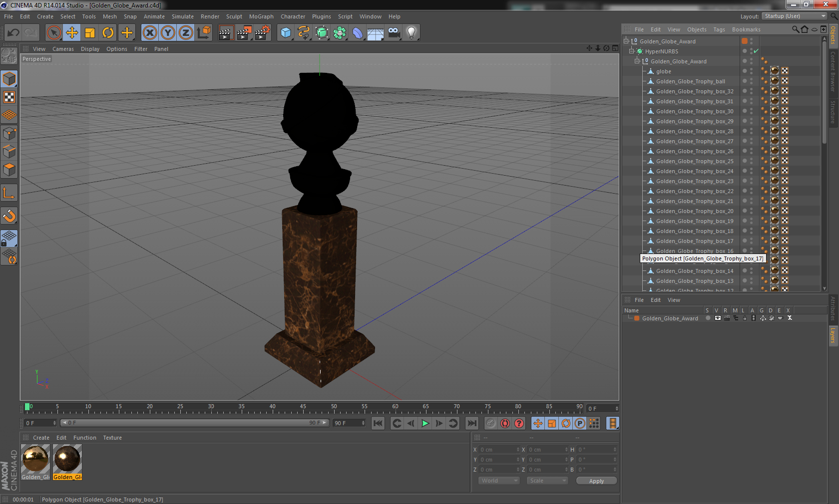Open the NURBS generators icon
839x504 pixels.
pyautogui.click(x=322, y=33)
